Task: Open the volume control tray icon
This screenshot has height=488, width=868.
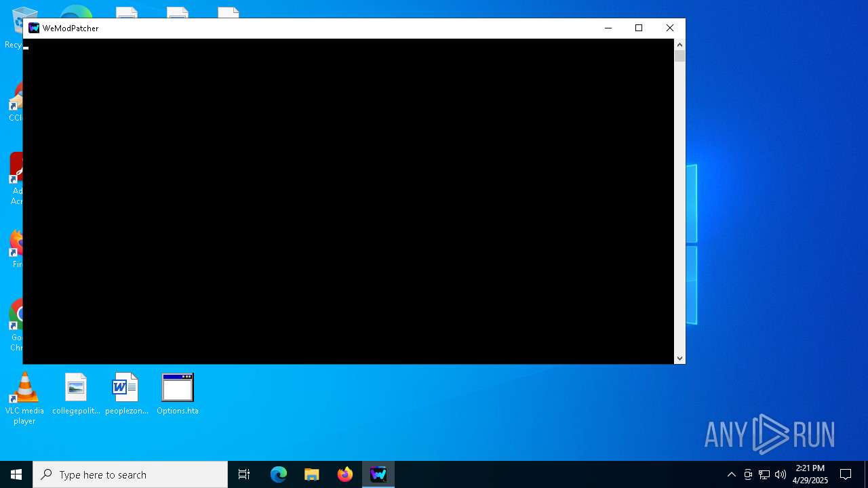Action: [x=781, y=474]
